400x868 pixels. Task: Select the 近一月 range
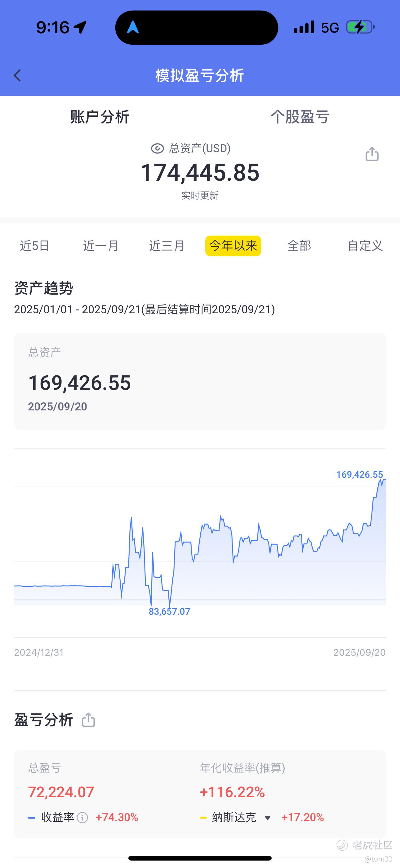(101, 246)
